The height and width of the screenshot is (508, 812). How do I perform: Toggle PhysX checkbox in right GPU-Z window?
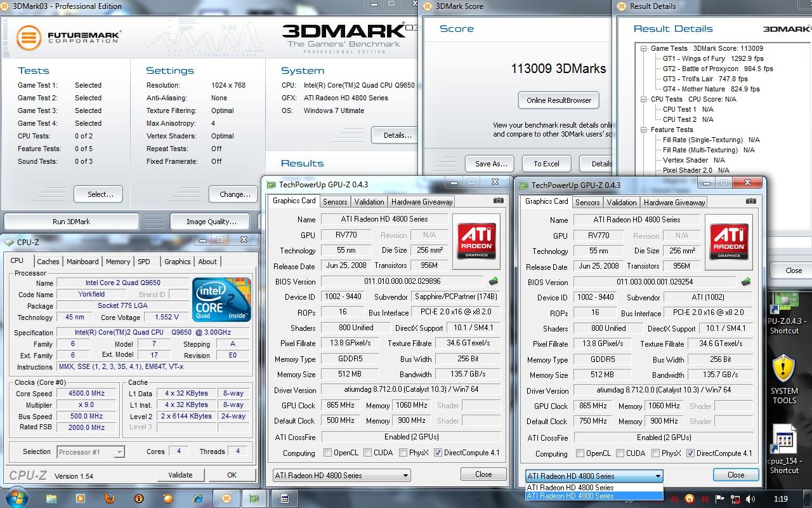656,453
